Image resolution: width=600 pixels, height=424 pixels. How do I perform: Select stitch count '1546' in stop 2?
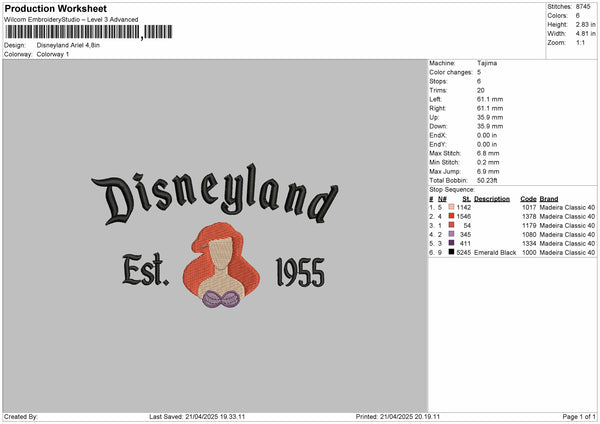[x=464, y=217]
